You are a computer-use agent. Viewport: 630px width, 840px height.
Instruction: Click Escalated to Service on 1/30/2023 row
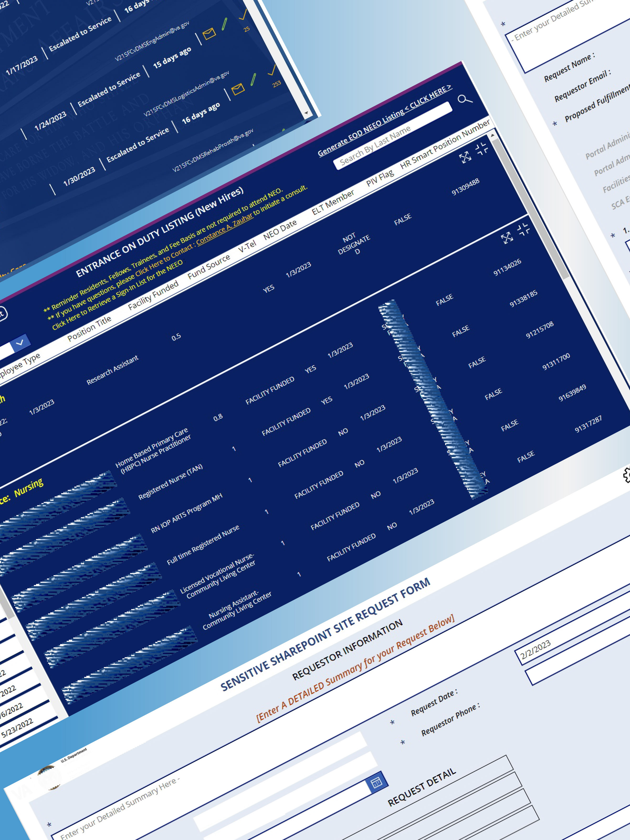pos(138,145)
